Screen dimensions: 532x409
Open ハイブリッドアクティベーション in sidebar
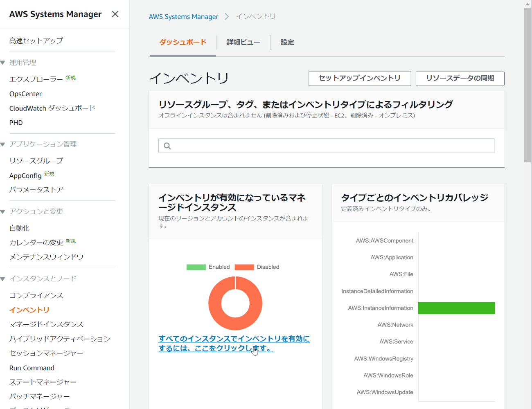(x=60, y=339)
